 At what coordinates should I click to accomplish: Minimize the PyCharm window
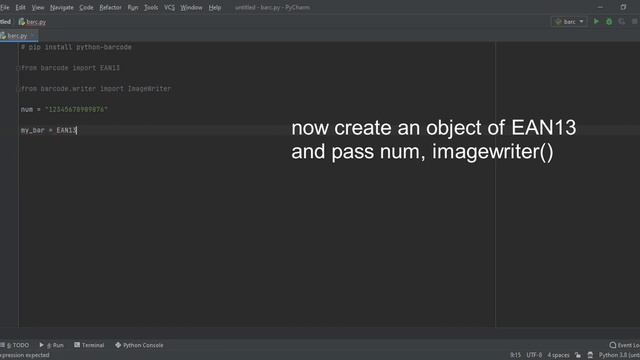point(600,7)
